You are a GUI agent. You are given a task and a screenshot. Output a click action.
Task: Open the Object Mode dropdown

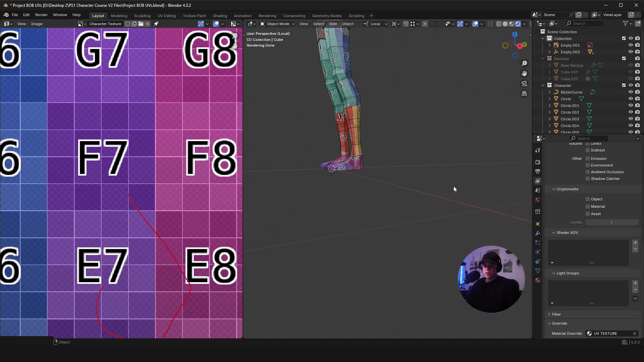point(277,24)
